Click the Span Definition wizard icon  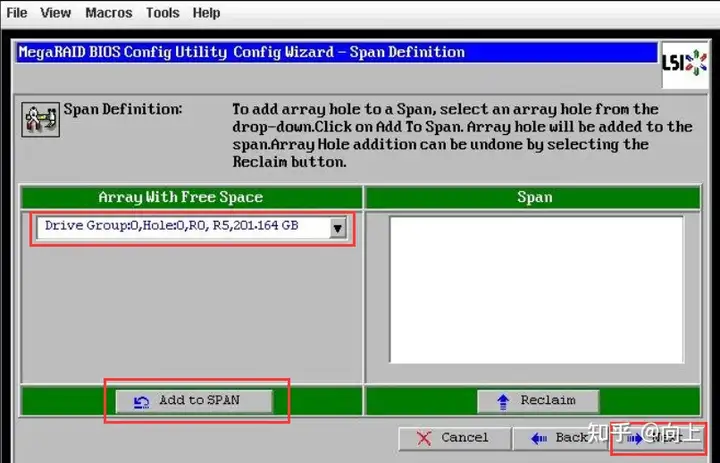40,119
